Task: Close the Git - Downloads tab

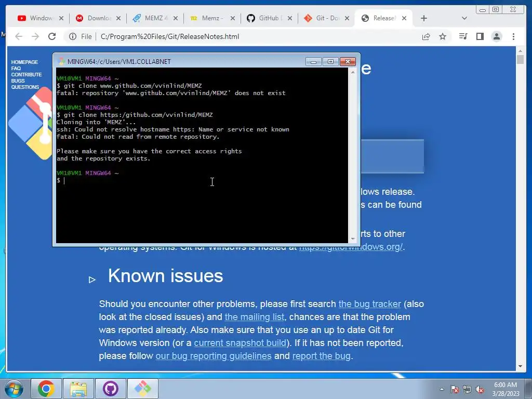Action: pos(347,18)
